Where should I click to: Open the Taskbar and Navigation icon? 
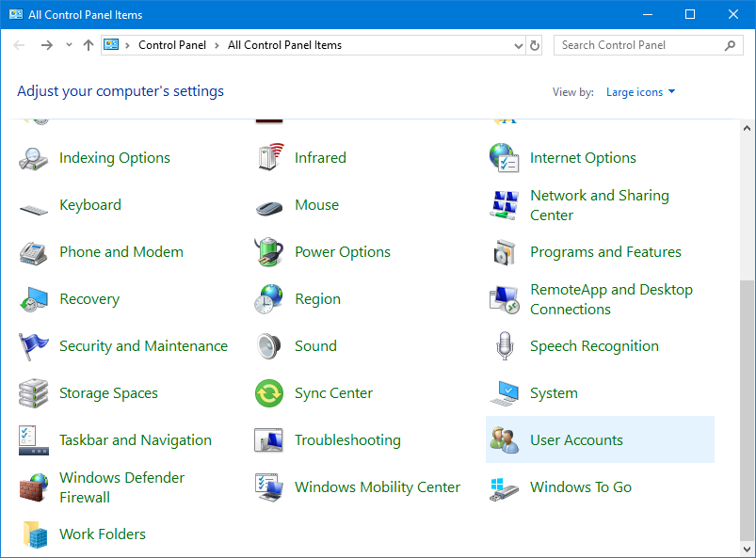[x=33, y=440]
